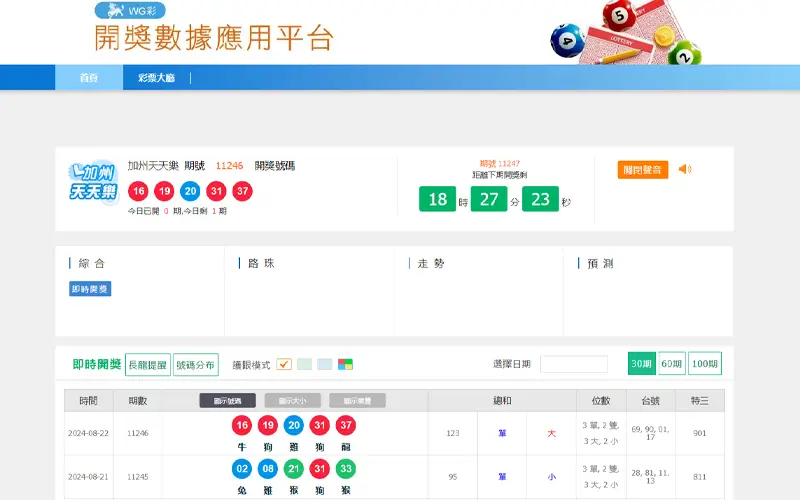
Task: Click blue ball 02 in row 11245
Action: click(242, 468)
